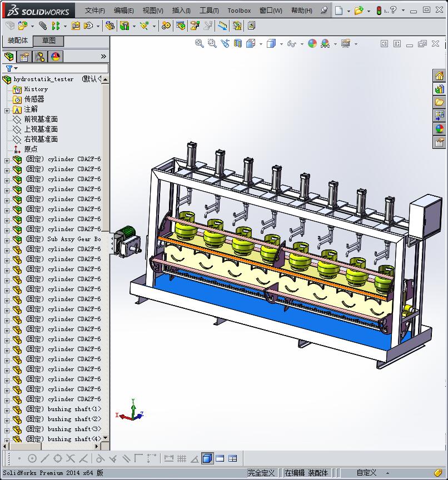Click the Previous View icon

225,43
